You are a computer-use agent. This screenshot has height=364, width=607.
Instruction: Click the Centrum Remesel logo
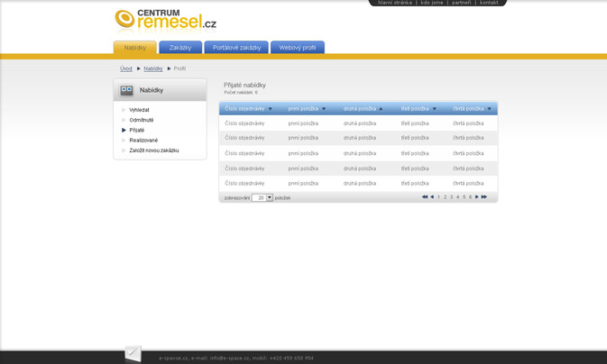(x=165, y=20)
